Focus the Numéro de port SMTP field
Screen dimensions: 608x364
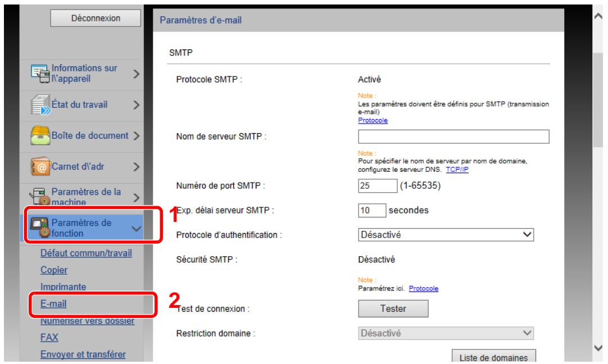378,186
